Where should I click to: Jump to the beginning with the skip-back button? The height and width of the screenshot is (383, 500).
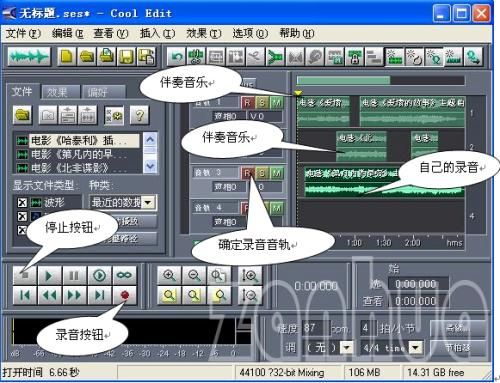(25, 295)
